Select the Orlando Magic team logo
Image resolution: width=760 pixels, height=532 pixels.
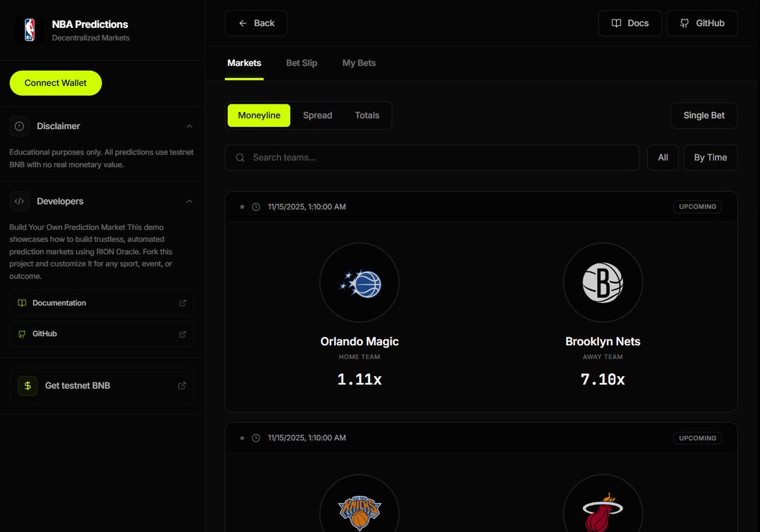(359, 282)
